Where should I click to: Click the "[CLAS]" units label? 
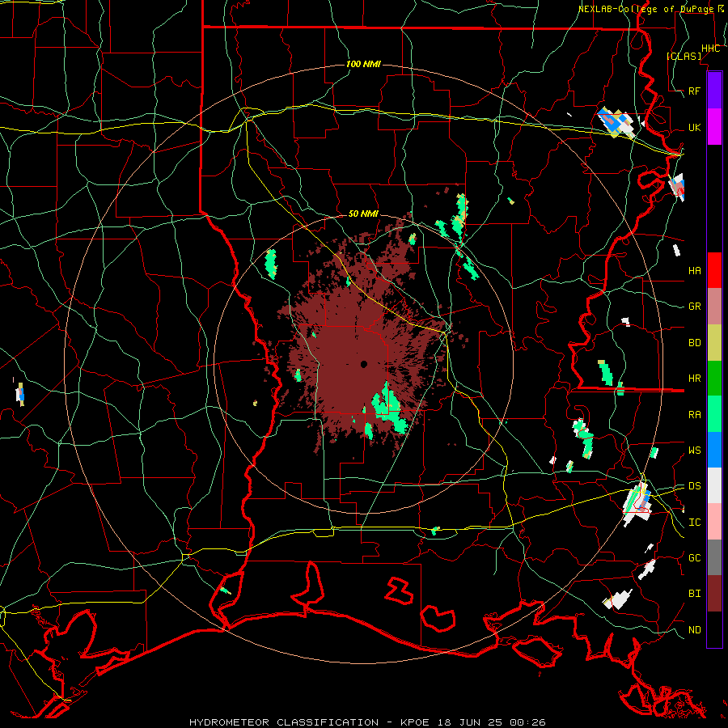click(684, 56)
